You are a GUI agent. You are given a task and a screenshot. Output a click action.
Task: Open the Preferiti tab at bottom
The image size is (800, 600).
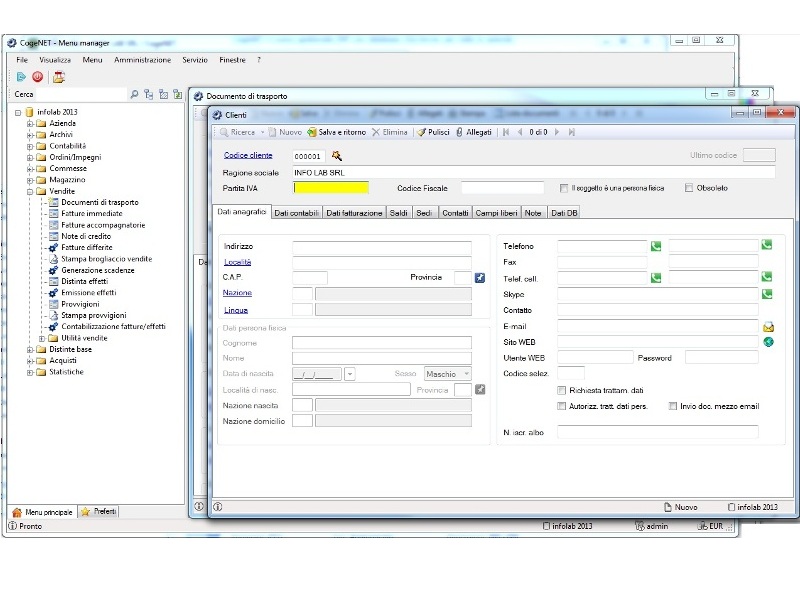pos(99,511)
